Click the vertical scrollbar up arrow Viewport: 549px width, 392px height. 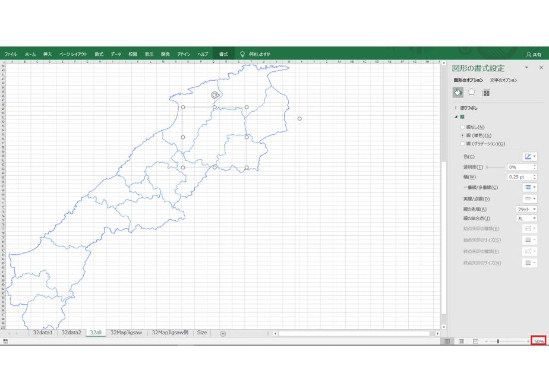tap(444, 64)
